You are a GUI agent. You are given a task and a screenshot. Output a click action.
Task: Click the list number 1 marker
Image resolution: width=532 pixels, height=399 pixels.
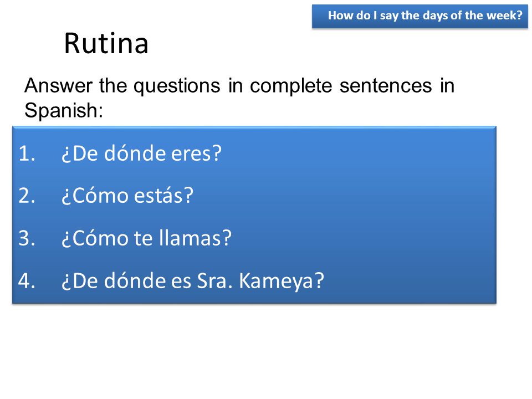(x=27, y=154)
